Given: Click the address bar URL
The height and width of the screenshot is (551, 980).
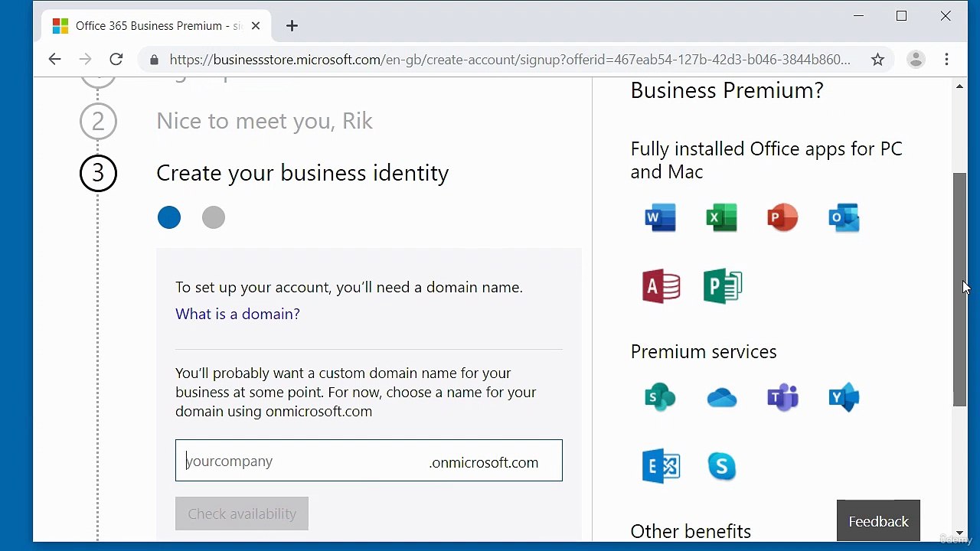Looking at the screenshot, I should pos(510,60).
